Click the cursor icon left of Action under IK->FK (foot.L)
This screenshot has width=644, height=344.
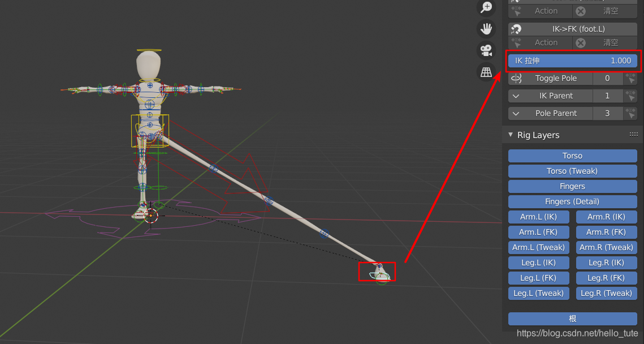(517, 43)
